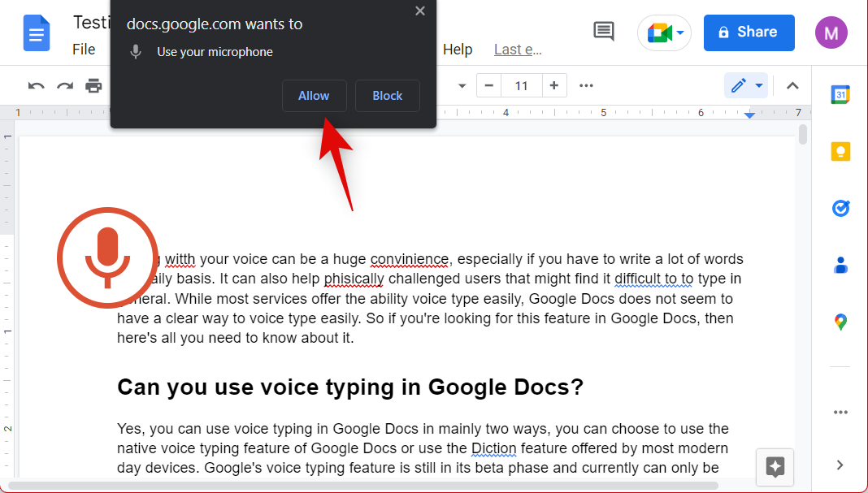Collapse the menus with chevron up

793,86
